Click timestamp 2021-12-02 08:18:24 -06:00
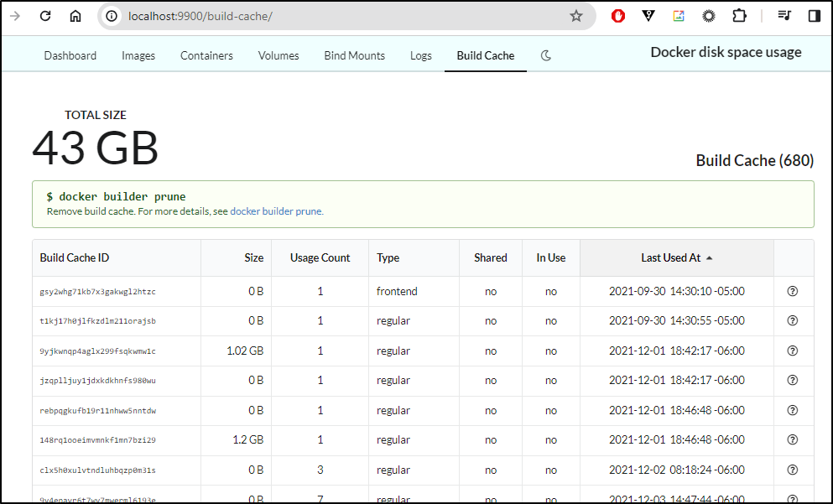Screen dimensions: 833x504 (677, 470)
